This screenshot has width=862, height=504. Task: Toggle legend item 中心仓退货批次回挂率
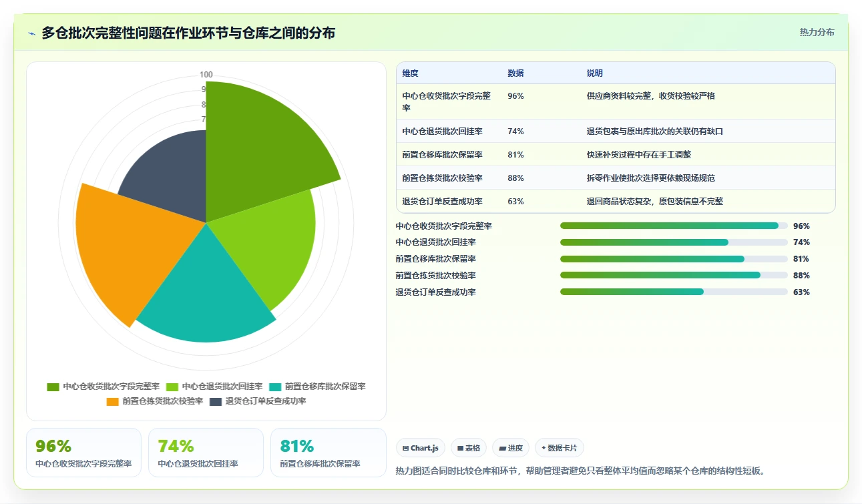tap(214, 387)
